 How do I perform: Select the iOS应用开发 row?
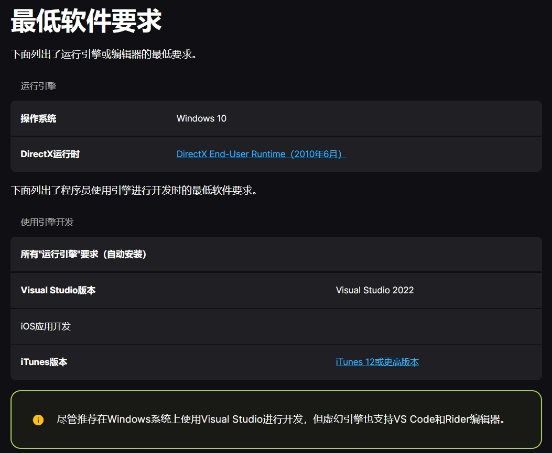276,326
